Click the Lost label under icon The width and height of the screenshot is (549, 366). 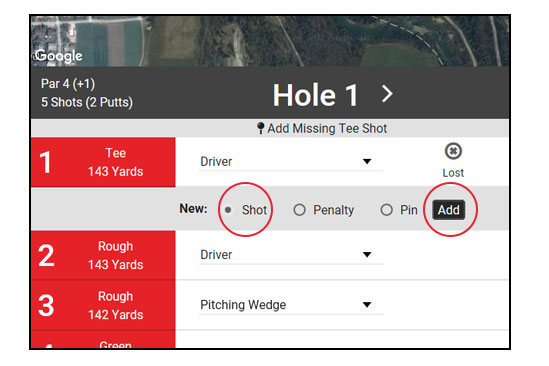click(x=453, y=173)
